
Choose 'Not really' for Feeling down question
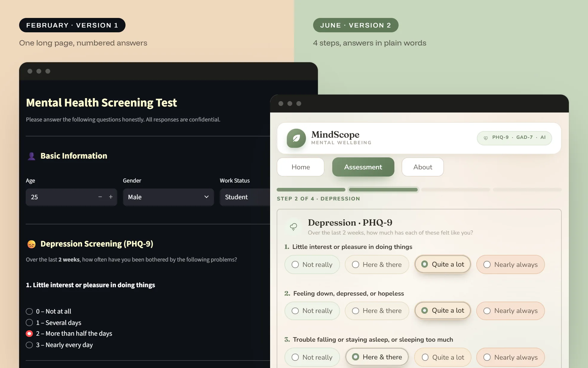[x=312, y=311]
